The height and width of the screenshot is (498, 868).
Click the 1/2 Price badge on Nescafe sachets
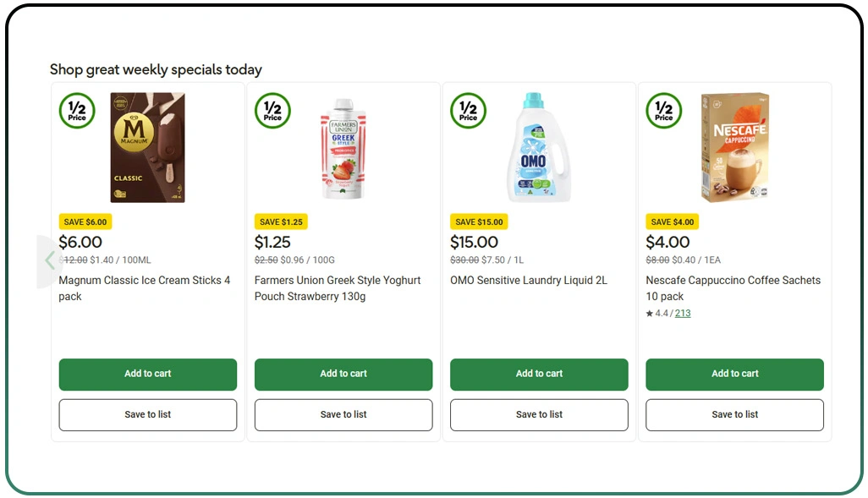(x=663, y=111)
